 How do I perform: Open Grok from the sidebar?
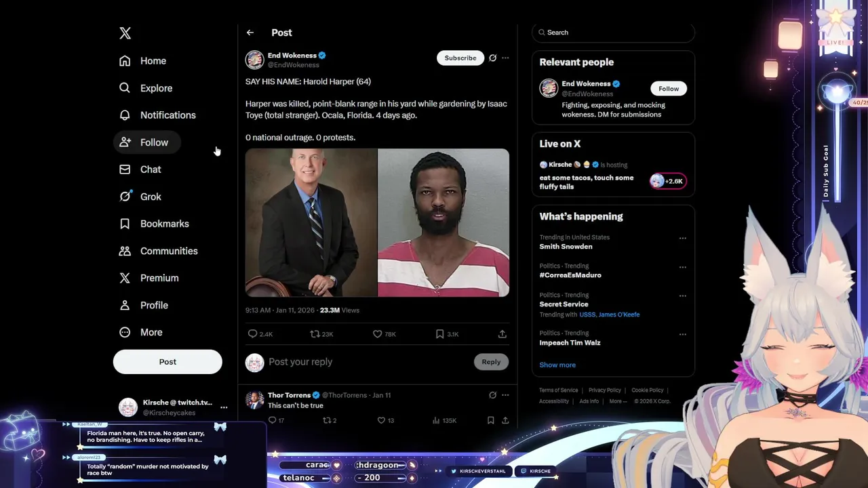pos(140,197)
